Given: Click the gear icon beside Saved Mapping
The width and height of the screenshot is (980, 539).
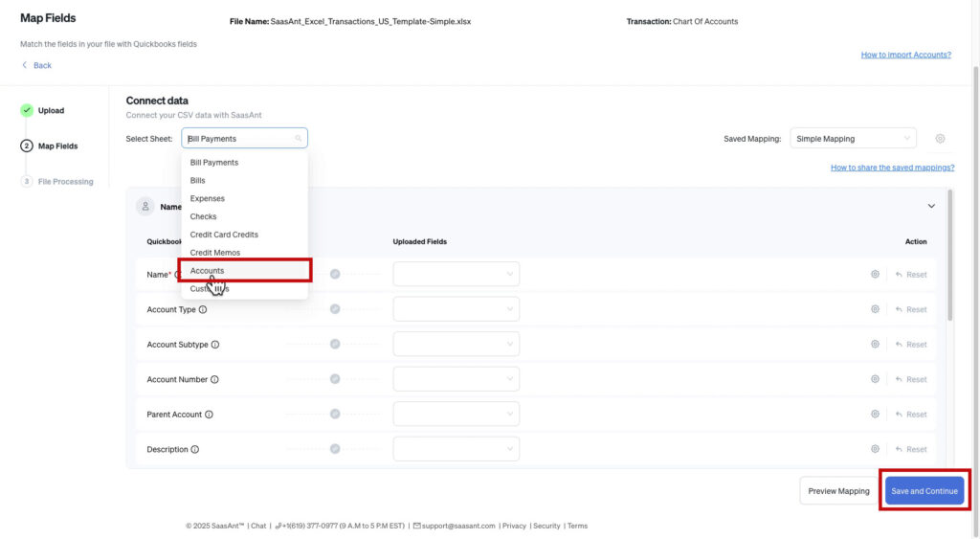Looking at the screenshot, I should 940,139.
